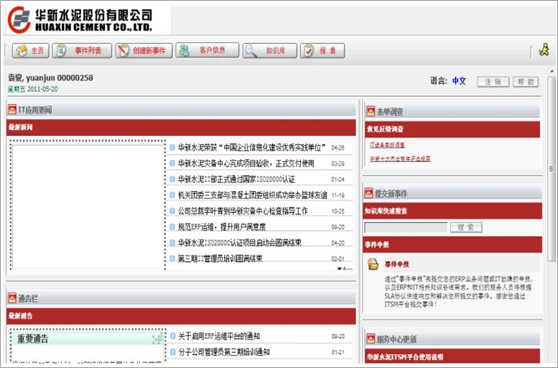
Task: Click the page scrollbar up arrow
Action: click(x=552, y=72)
